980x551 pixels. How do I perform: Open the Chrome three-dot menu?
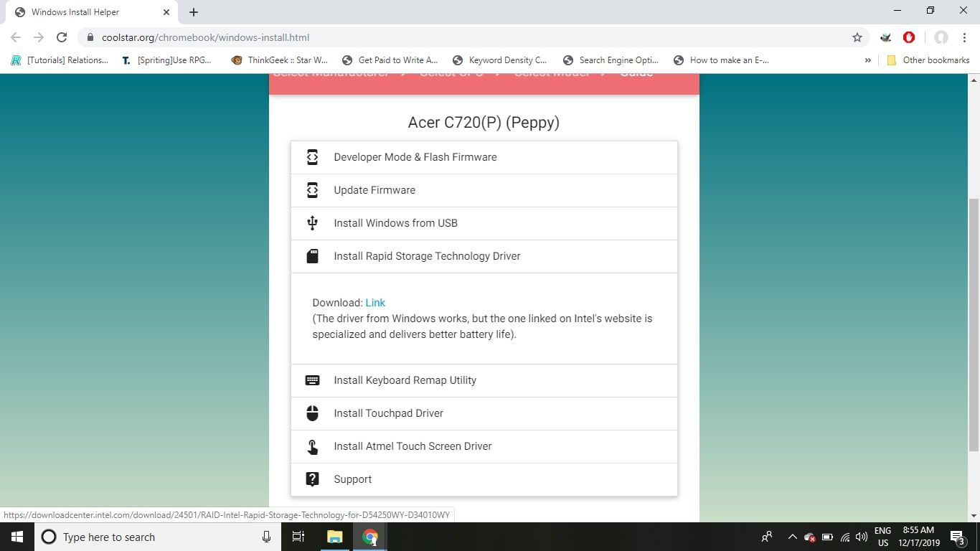pos(963,37)
